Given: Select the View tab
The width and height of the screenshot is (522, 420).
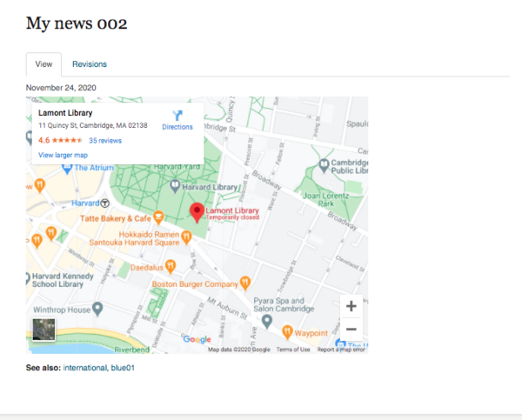Looking at the screenshot, I should [x=43, y=64].
